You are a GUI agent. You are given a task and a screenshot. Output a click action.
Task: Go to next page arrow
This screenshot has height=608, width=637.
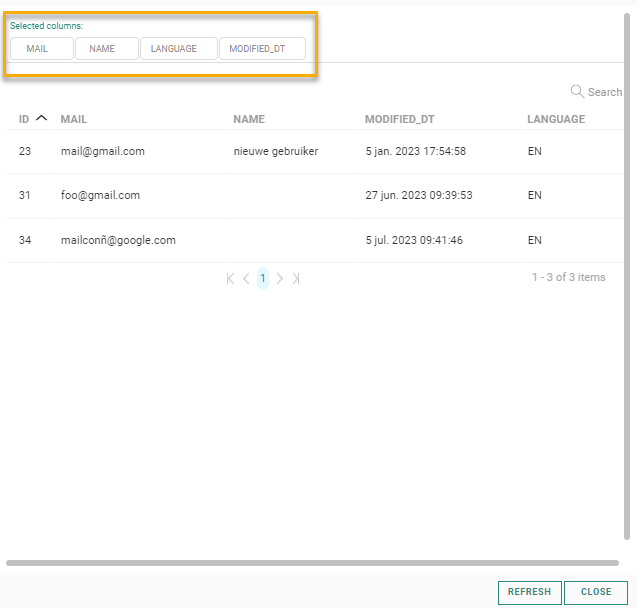pos(280,278)
